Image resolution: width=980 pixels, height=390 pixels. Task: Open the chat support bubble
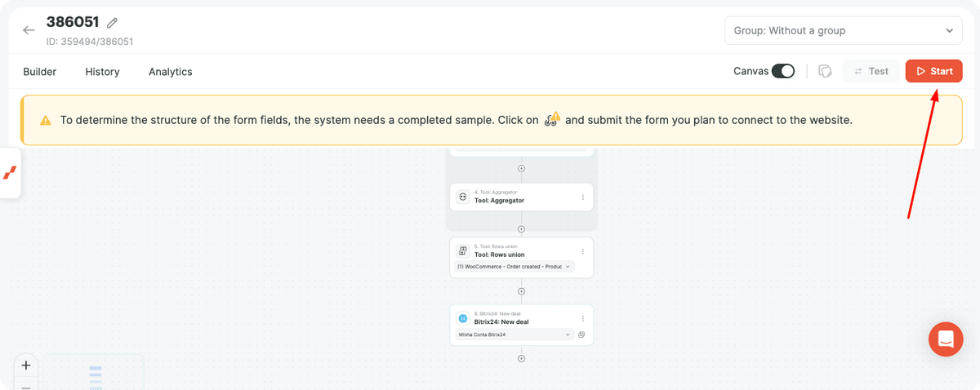coord(946,339)
